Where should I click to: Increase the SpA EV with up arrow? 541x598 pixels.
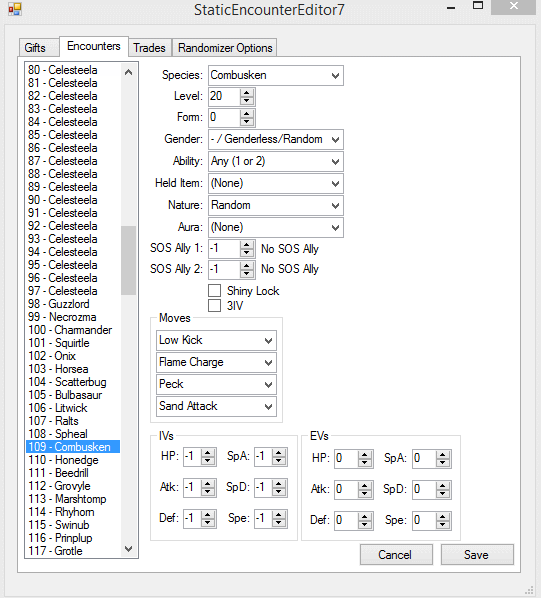tap(443, 455)
